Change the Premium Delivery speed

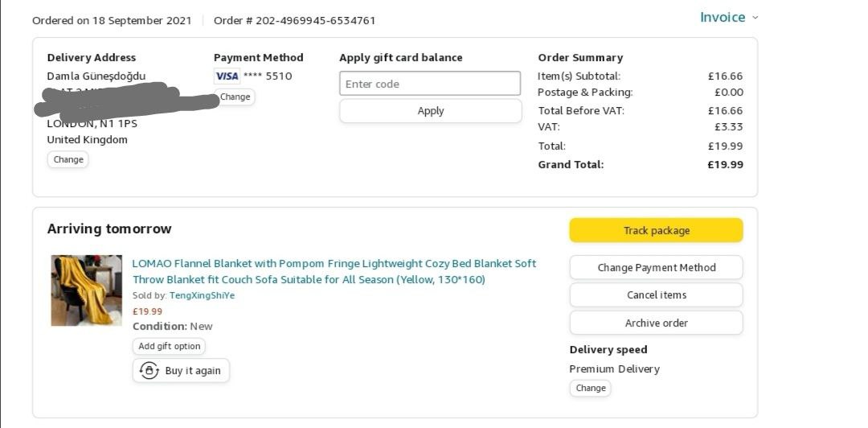tap(590, 388)
